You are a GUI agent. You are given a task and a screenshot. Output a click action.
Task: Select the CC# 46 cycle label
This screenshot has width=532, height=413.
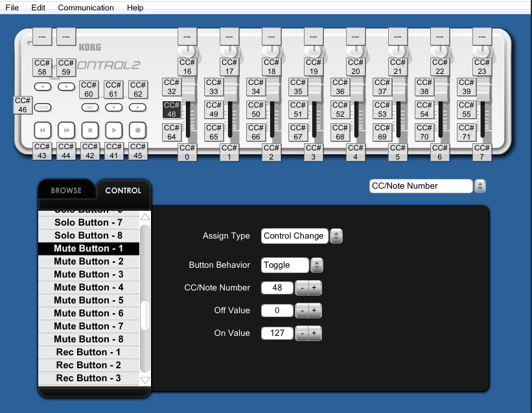[23, 105]
